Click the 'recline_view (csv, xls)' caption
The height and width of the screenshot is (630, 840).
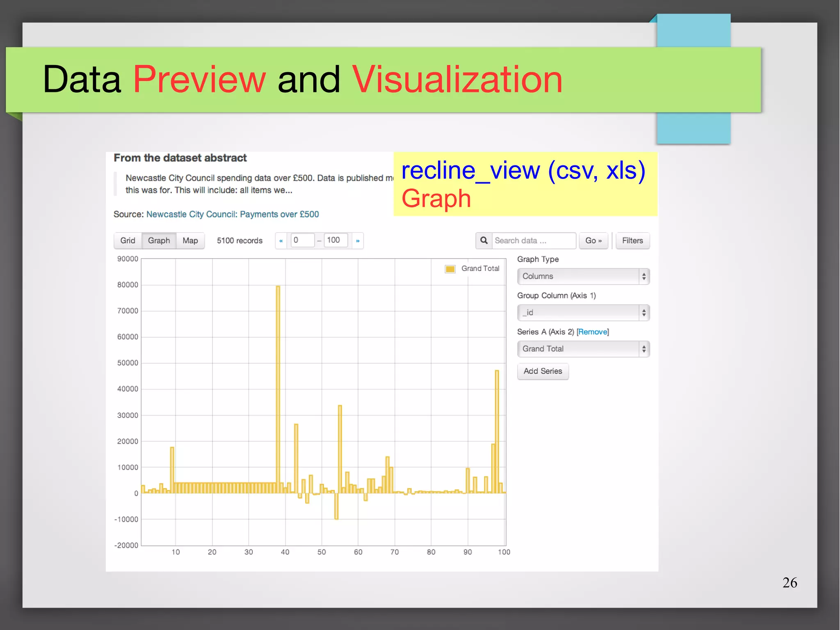click(x=523, y=170)
